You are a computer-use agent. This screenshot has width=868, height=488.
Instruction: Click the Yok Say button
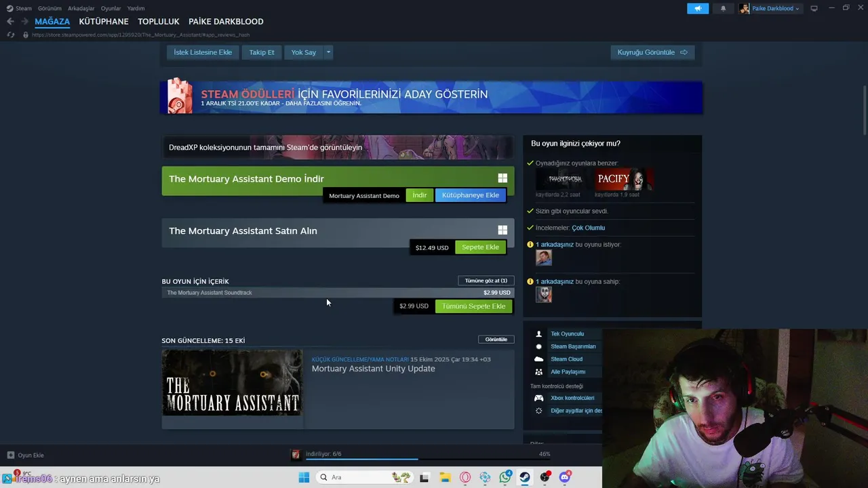point(304,52)
